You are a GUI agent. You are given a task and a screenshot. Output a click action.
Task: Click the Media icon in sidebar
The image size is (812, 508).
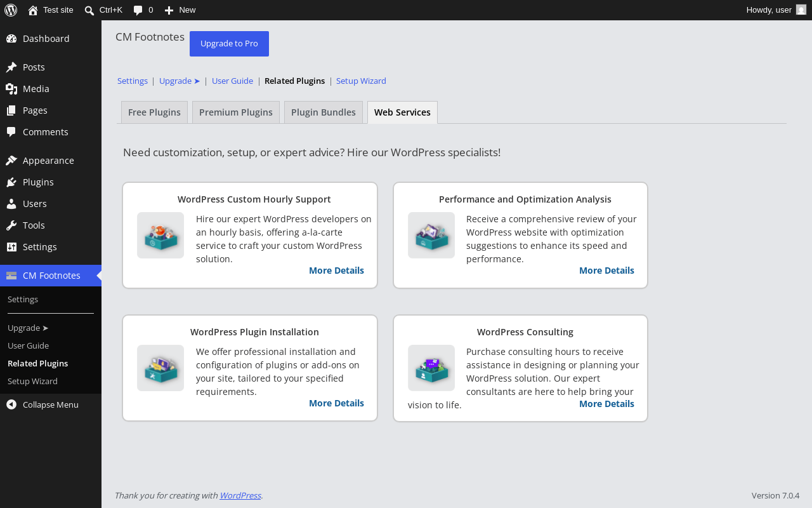pyautogui.click(x=11, y=89)
